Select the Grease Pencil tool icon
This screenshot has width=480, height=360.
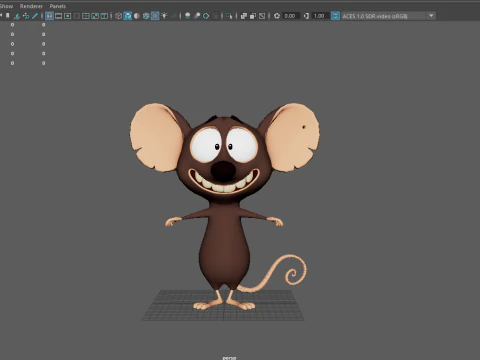point(35,16)
